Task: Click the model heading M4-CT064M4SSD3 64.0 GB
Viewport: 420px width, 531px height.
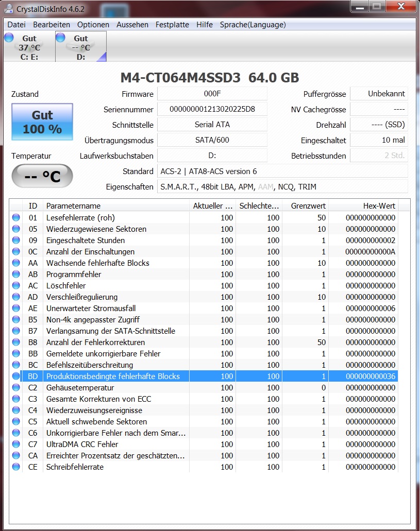Action: tap(210, 78)
